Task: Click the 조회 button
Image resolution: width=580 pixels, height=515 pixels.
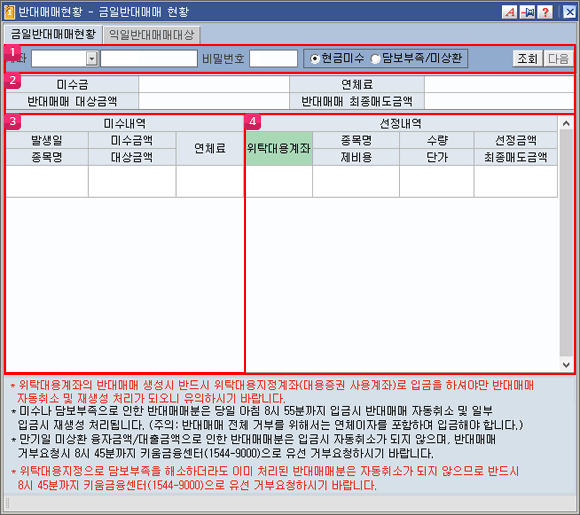Action: pyautogui.click(x=527, y=58)
